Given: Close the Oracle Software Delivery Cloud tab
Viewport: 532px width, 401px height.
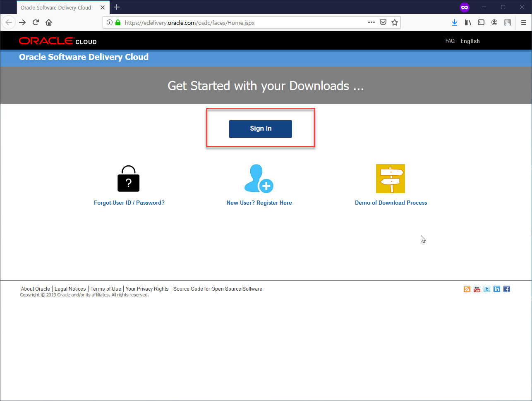Looking at the screenshot, I should 103,7.
